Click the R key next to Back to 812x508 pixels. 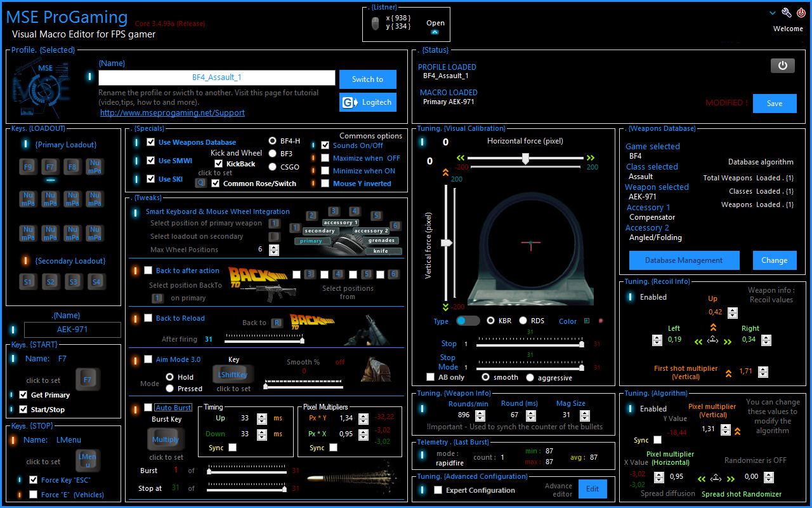(277, 323)
